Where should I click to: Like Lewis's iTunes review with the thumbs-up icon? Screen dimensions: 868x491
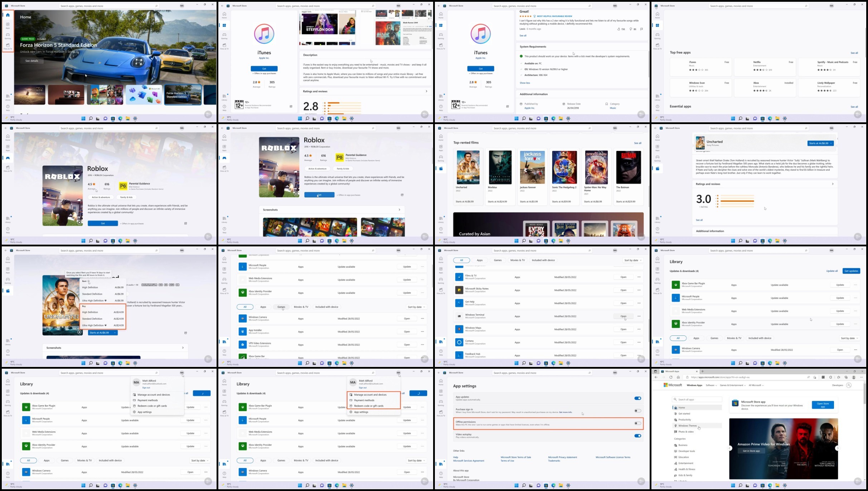coord(619,29)
